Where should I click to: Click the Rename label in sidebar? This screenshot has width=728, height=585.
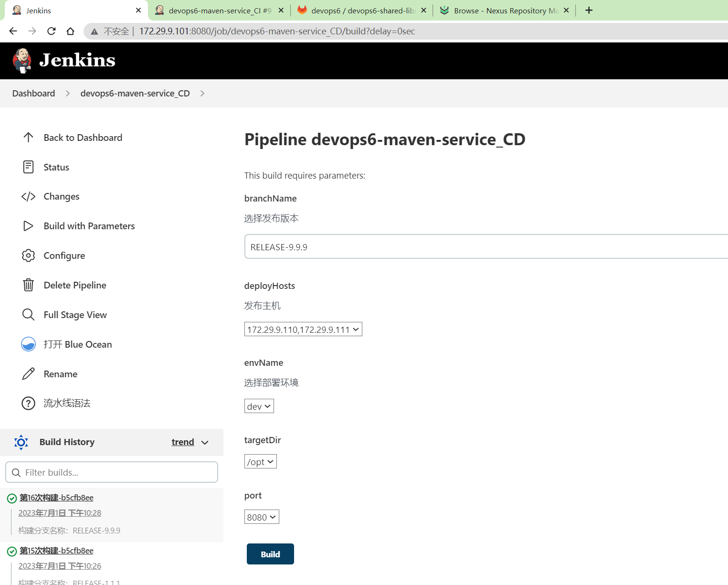[x=61, y=374]
